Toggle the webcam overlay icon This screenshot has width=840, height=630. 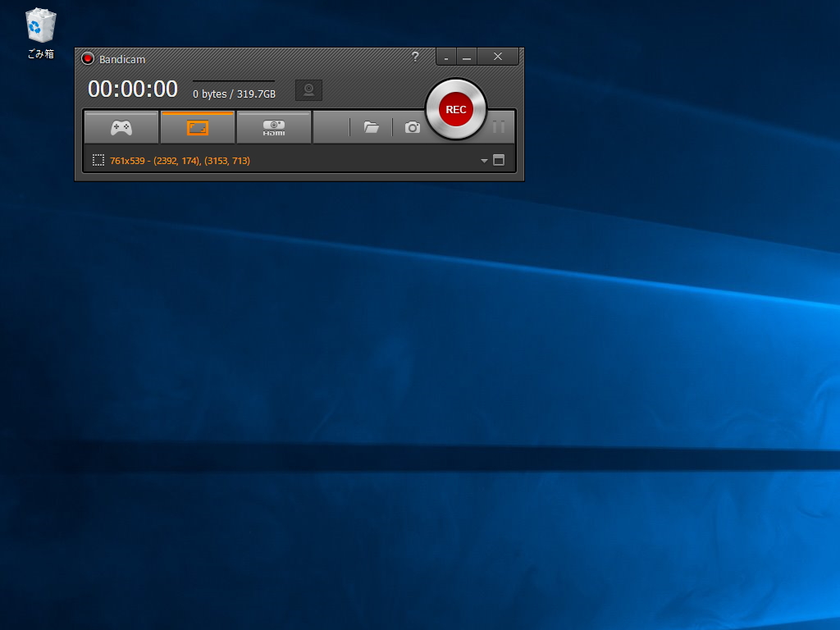point(308,90)
